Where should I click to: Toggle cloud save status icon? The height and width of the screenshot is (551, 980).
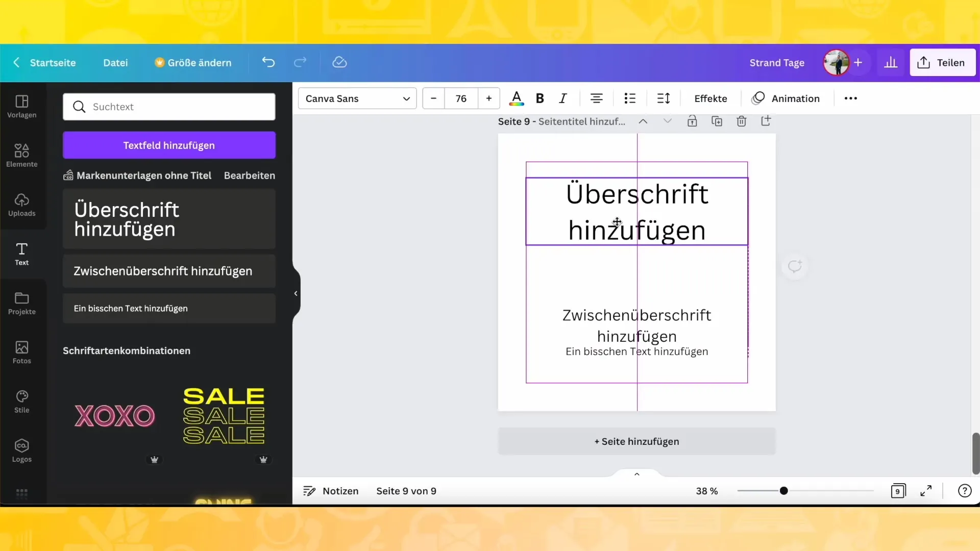coord(340,62)
